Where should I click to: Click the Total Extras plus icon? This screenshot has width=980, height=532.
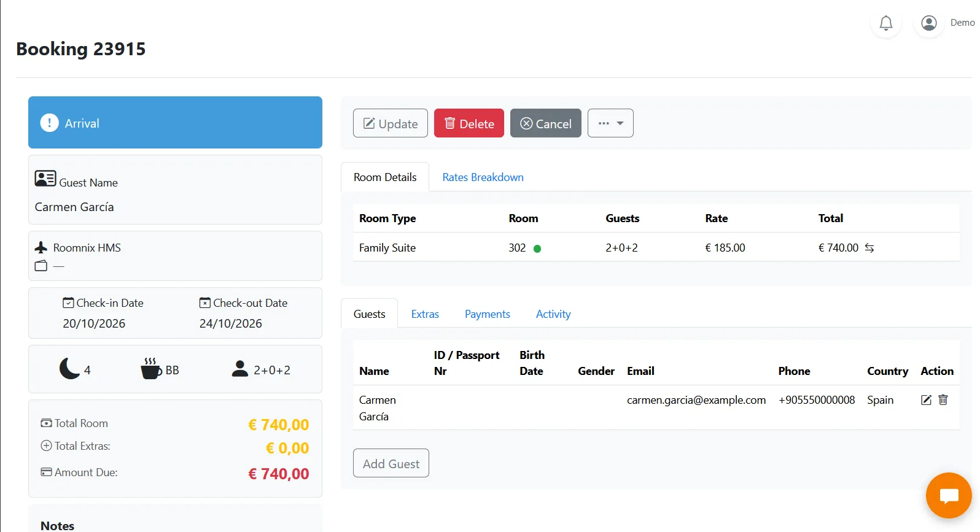click(x=46, y=446)
